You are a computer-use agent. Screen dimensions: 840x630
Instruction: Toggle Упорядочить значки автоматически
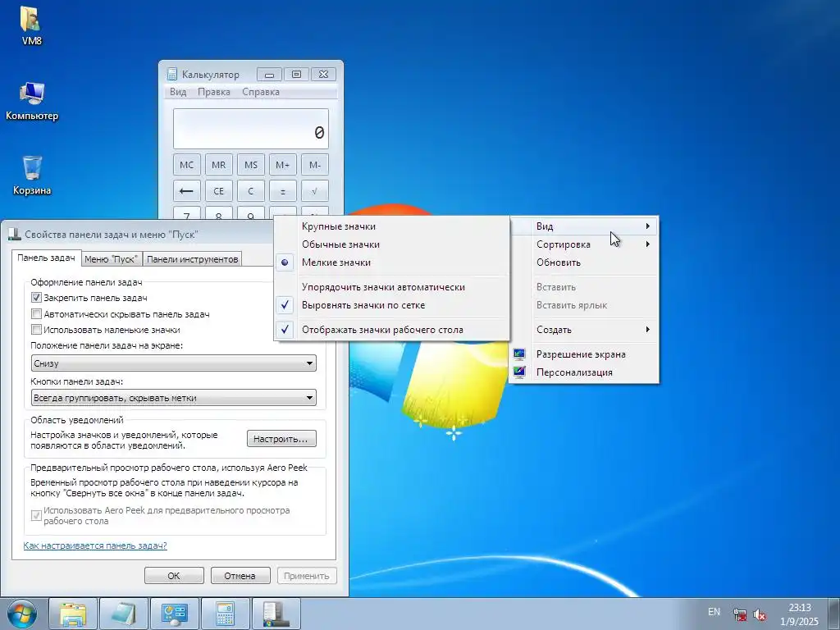(391, 287)
